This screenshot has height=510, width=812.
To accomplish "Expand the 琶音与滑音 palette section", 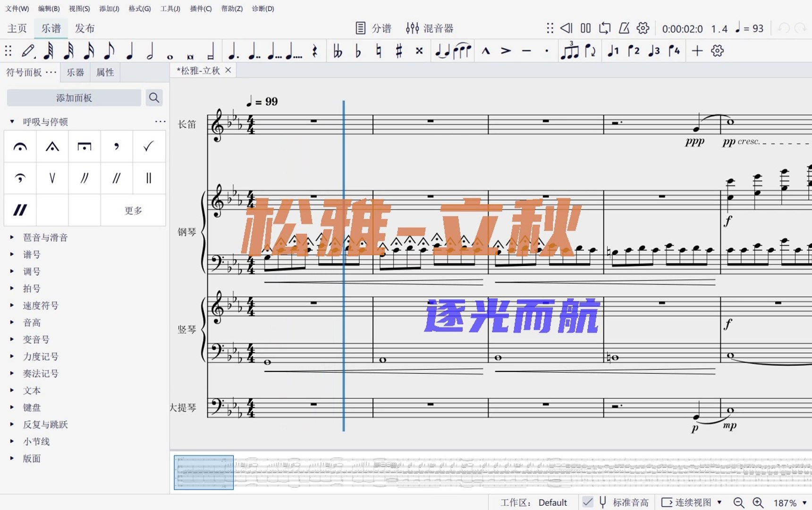I will (x=12, y=238).
